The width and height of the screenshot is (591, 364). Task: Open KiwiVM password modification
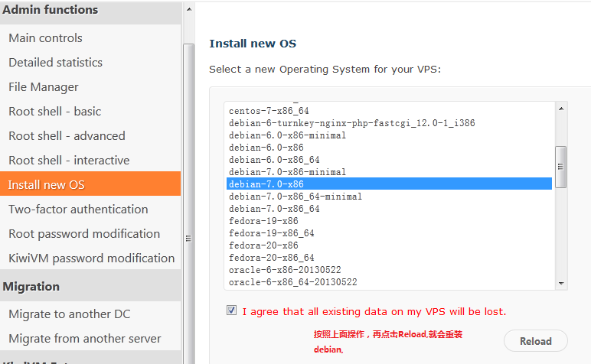[x=92, y=258]
